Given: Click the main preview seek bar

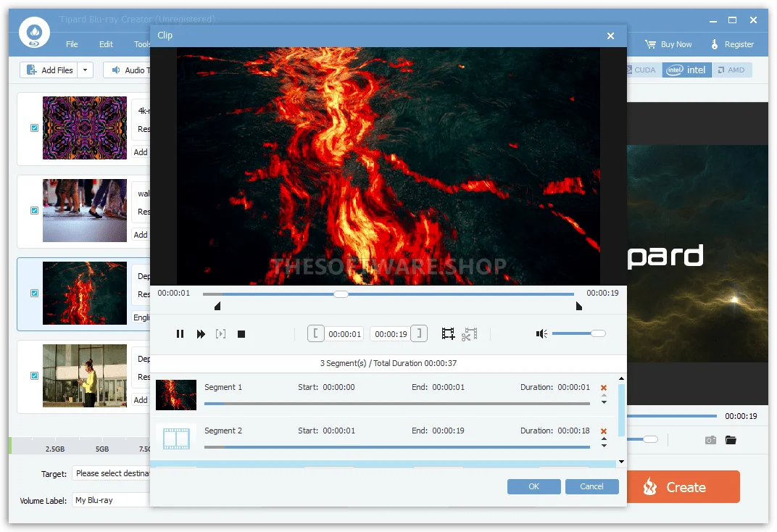Looking at the screenshot, I should 672,416.
